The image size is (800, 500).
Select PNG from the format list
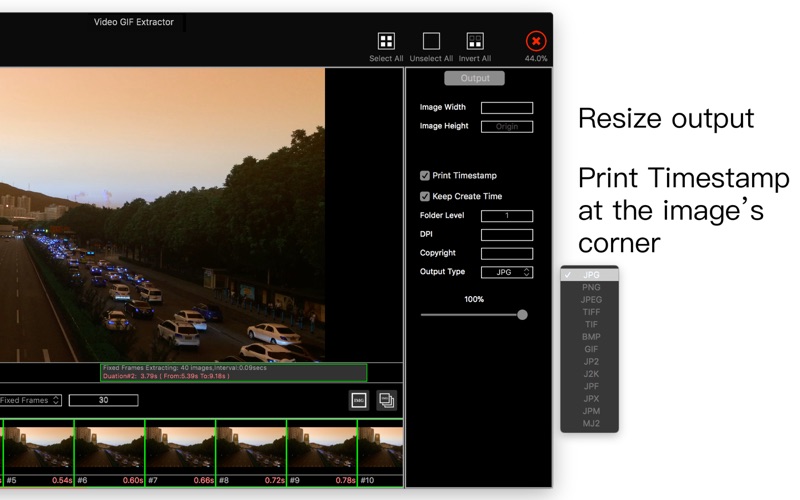(x=590, y=287)
